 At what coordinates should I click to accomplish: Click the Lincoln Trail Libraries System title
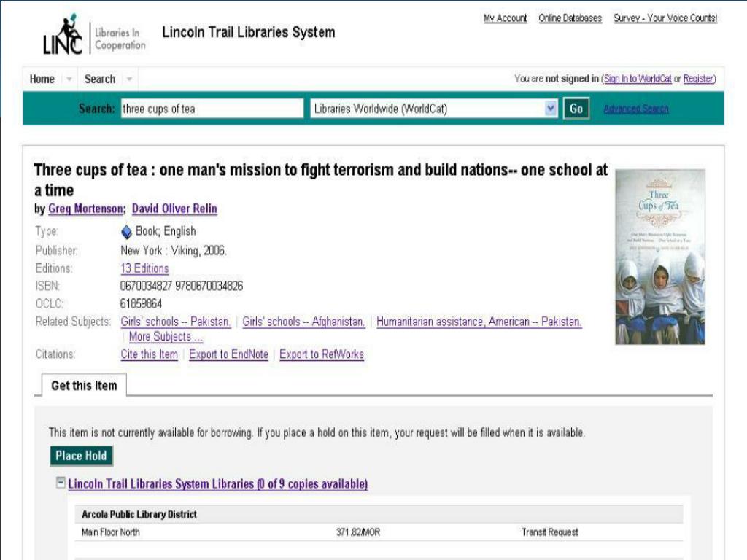(249, 32)
